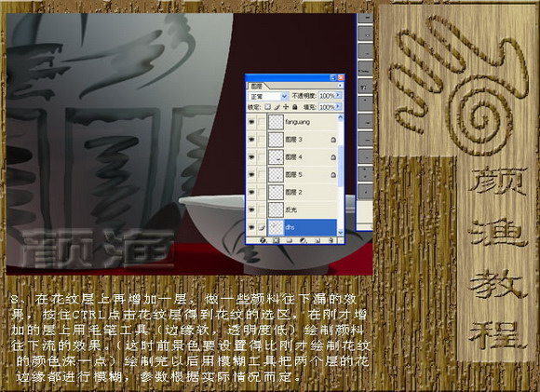Image resolution: width=540 pixels, height=392 pixels.
Task: Click the 图层 4 thumbnail
Action: pyautogui.click(x=276, y=157)
